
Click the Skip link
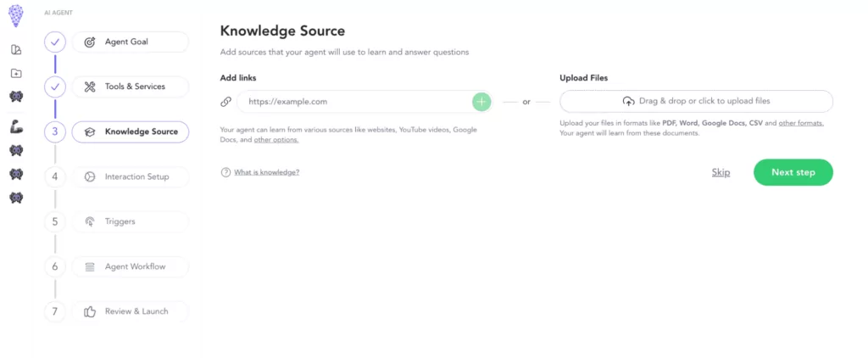(721, 172)
